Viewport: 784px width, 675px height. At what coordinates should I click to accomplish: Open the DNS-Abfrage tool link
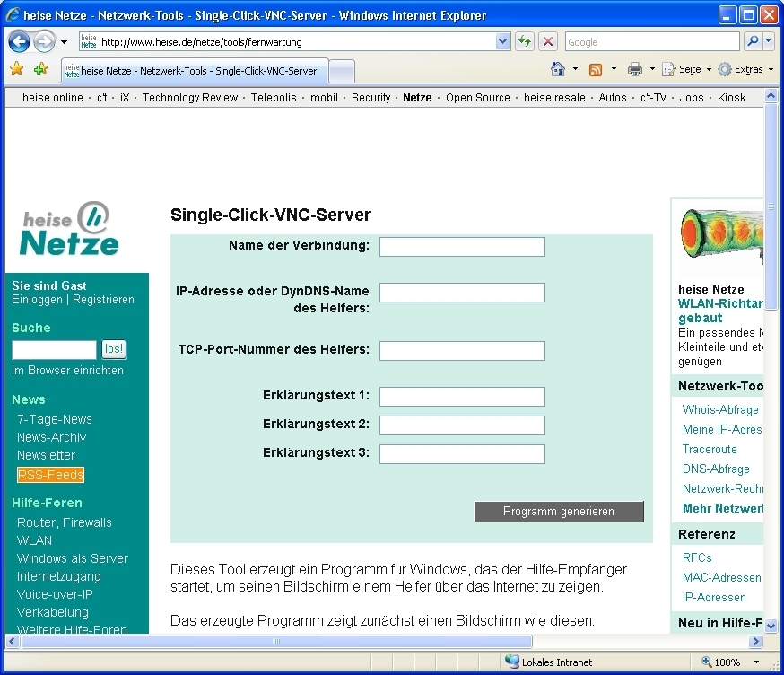click(x=716, y=469)
